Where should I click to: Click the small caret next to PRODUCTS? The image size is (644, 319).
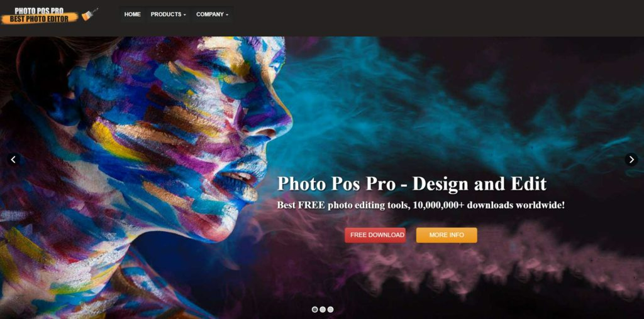coord(184,15)
